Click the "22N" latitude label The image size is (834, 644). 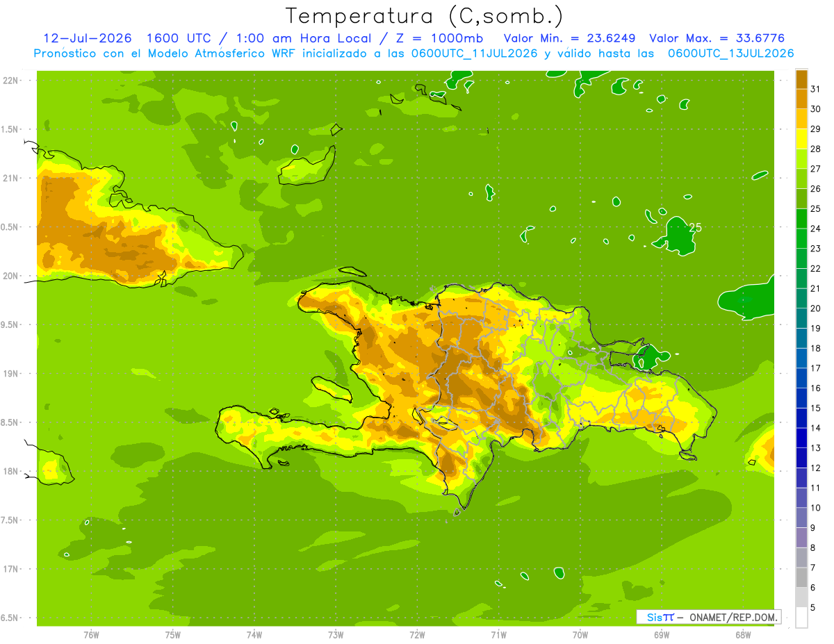click(x=11, y=81)
